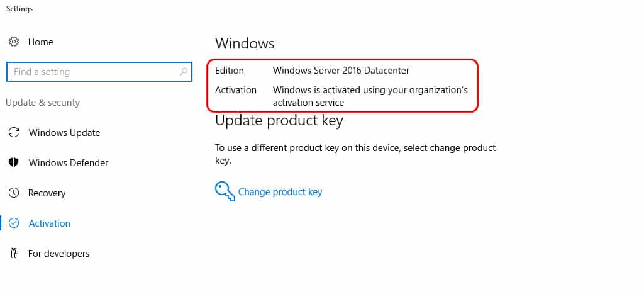The width and height of the screenshot is (644, 294).
Task: Click the Recovery clock-arrow icon
Action: tap(14, 193)
